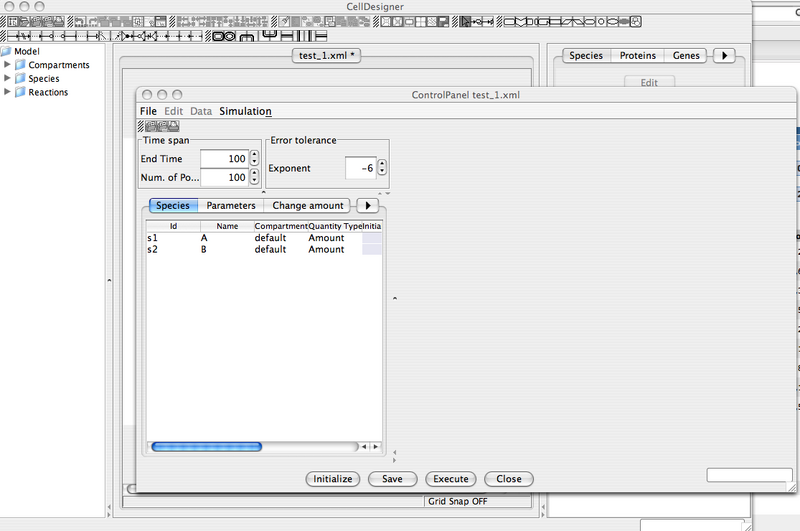Select the square compartment tool
Screen dimensions: 800x531
[218, 36]
